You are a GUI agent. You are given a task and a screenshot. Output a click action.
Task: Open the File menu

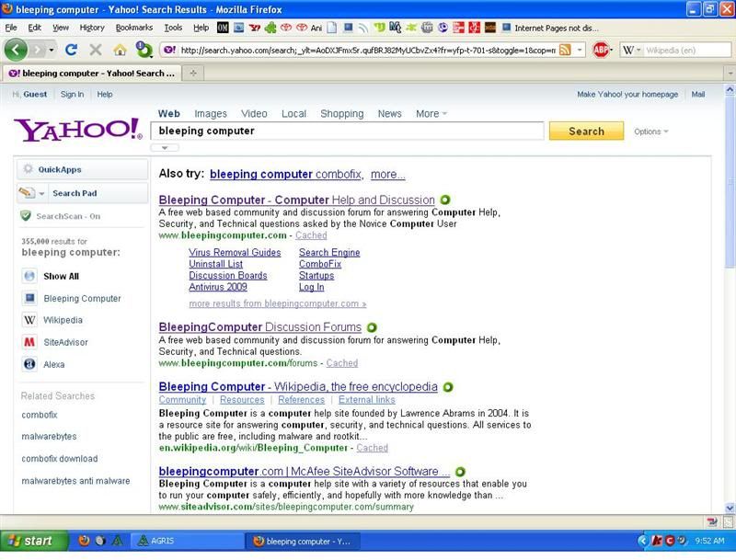coord(11,28)
